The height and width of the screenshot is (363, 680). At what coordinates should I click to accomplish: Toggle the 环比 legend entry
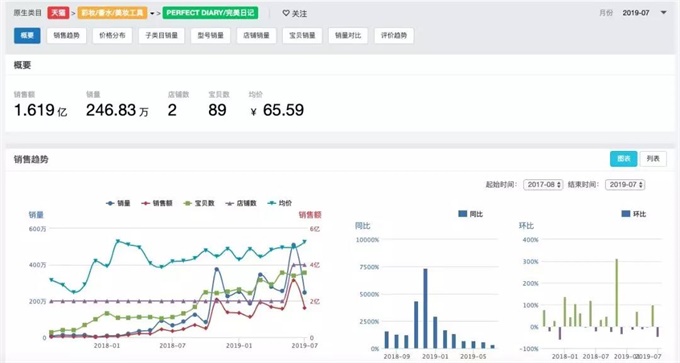click(634, 214)
